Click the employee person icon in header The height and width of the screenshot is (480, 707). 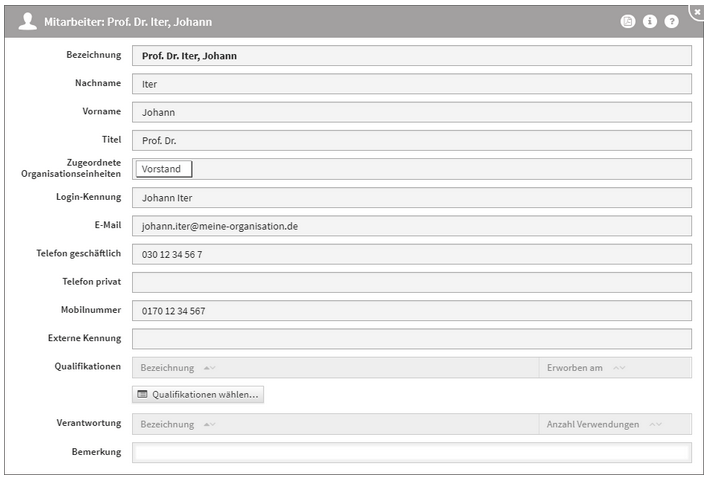click(x=27, y=21)
